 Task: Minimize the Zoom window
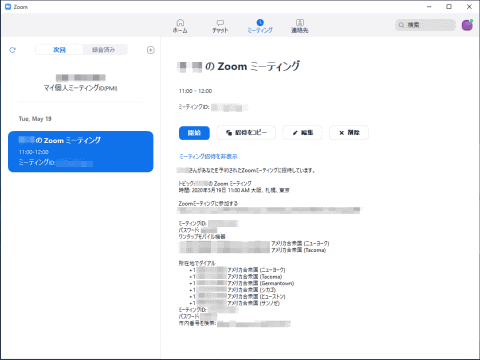[x=429, y=7]
